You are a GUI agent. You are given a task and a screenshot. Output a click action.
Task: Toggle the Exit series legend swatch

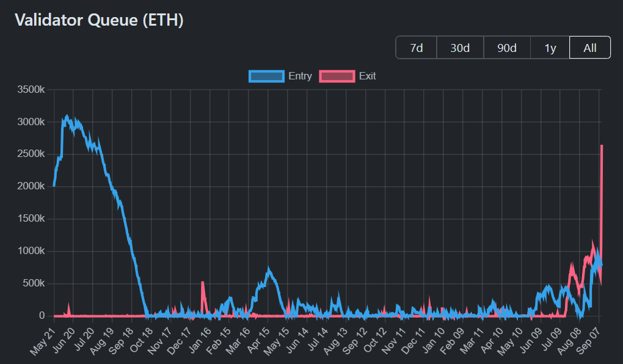pyautogui.click(x=337, y=76)
